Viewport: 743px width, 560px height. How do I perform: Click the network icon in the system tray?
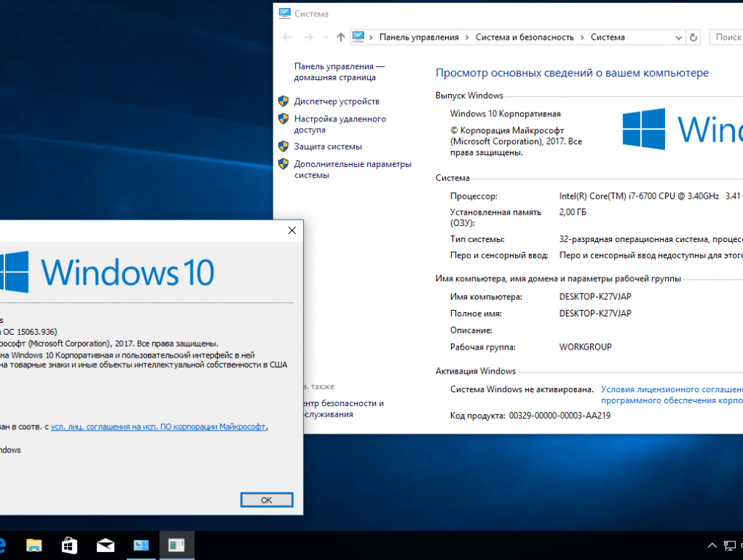(730, 546)
